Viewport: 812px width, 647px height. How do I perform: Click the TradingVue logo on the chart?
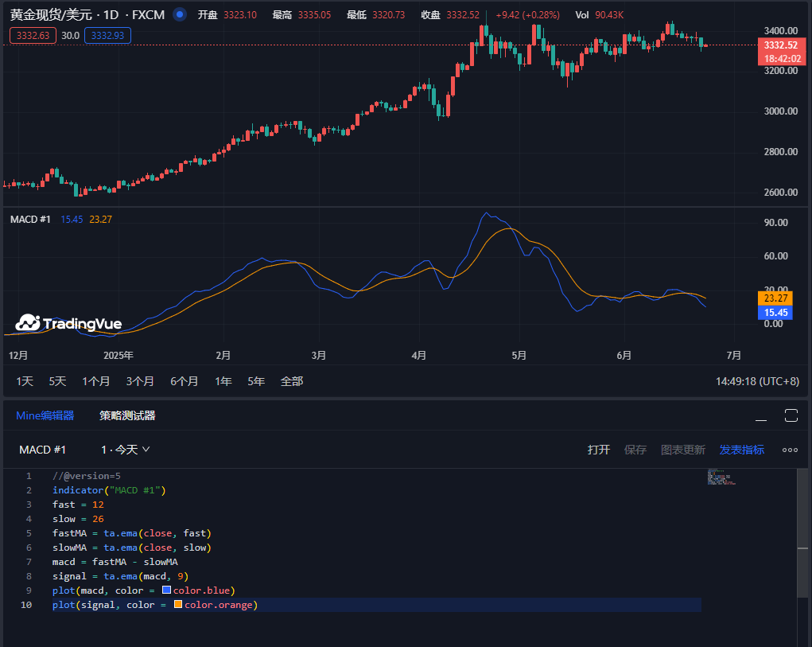click(68, 323)
